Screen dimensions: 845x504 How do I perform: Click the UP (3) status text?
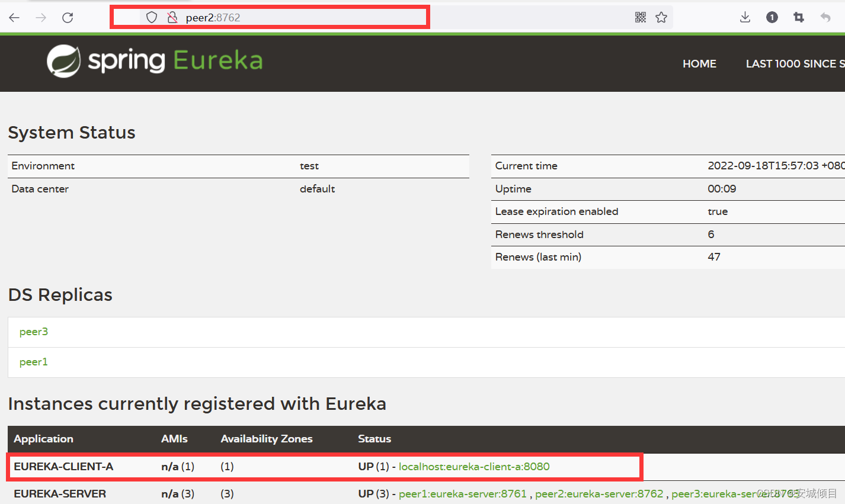click(373, 494)
